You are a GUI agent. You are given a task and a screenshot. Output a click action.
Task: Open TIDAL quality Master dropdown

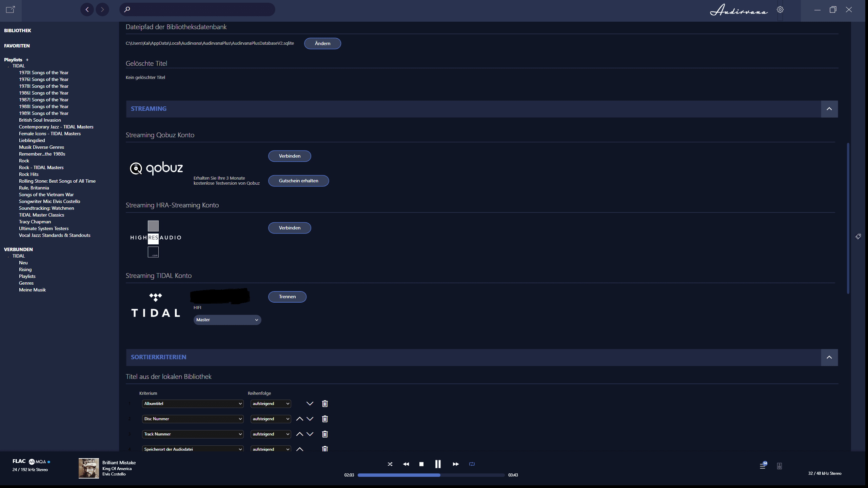tap(227, 320)
